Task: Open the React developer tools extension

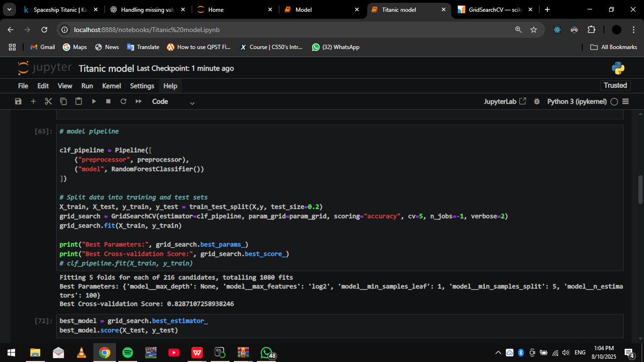Action: point(558,30)
